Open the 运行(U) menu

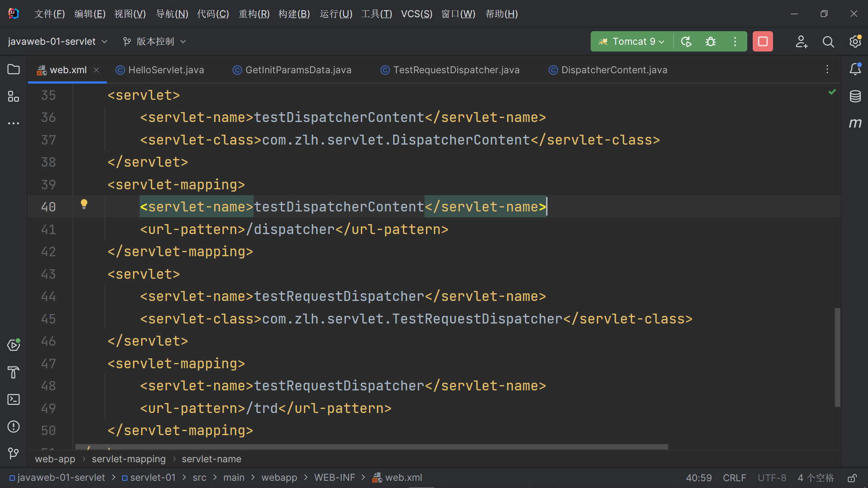(x=335, y=14)
